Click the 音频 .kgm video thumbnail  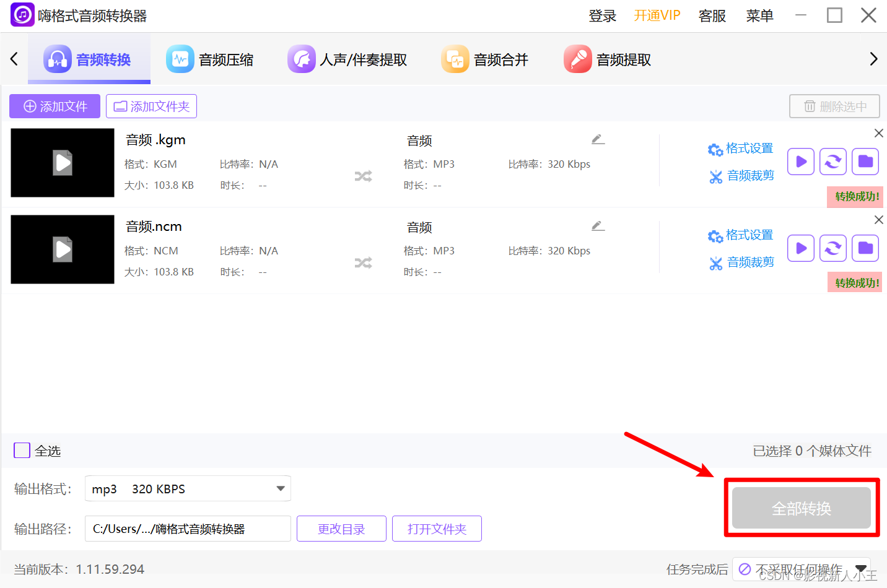[x=63, y=163]
